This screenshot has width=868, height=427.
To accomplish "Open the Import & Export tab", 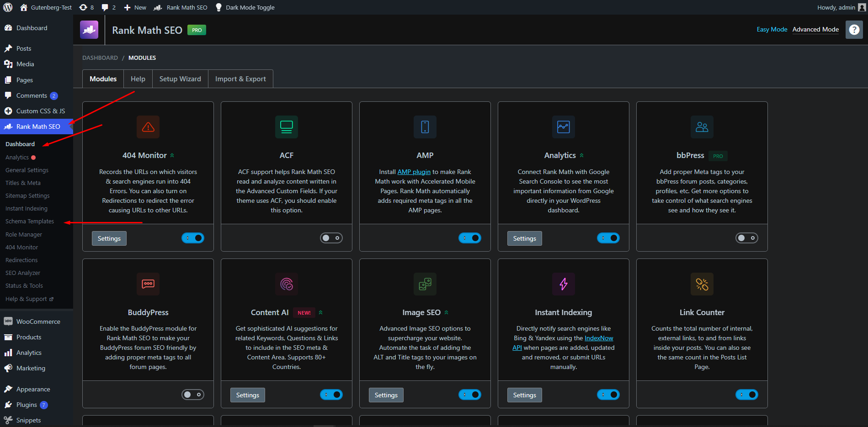I will 240,79.
